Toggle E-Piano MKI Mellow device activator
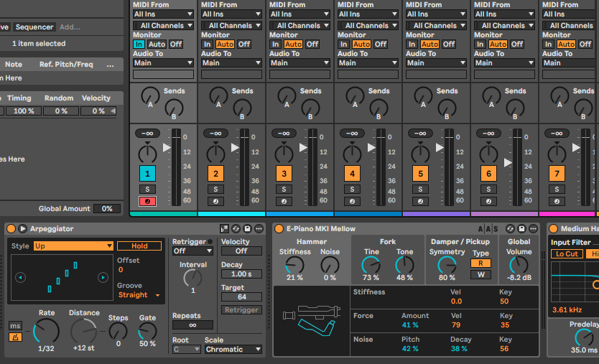The width and height of the screenshot is (599, 364). coord(279,229)
